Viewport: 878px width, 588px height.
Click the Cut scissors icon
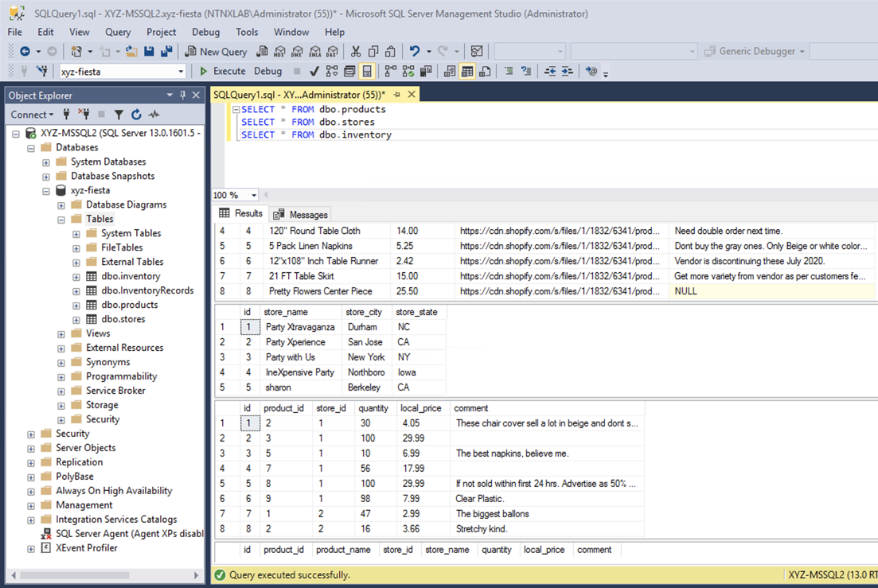[x=356, y=52]
